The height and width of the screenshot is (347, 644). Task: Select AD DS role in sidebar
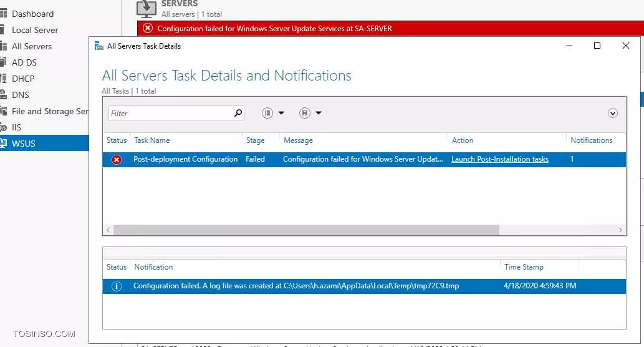point(24,62)
